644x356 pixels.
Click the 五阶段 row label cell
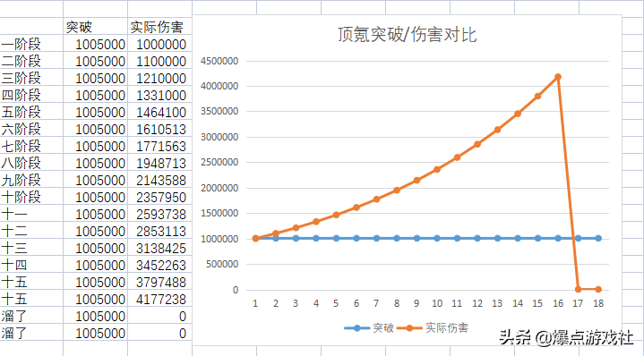[31, 112]
